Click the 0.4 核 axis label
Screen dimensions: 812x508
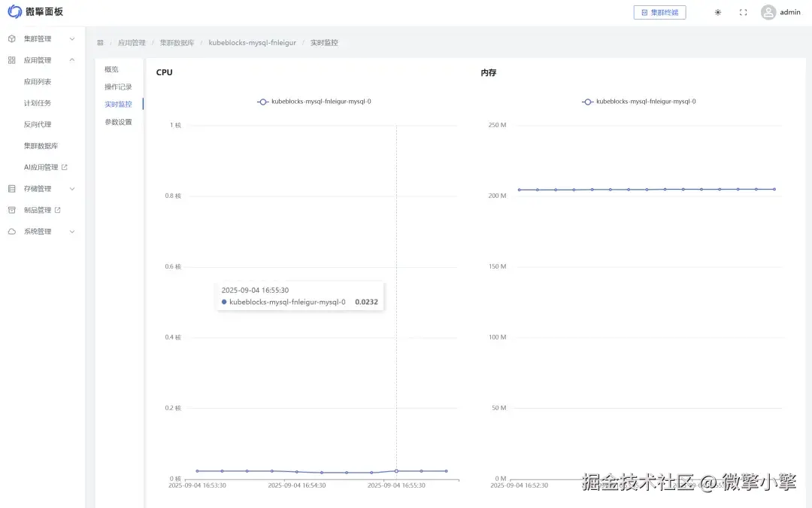pos(173,337)
